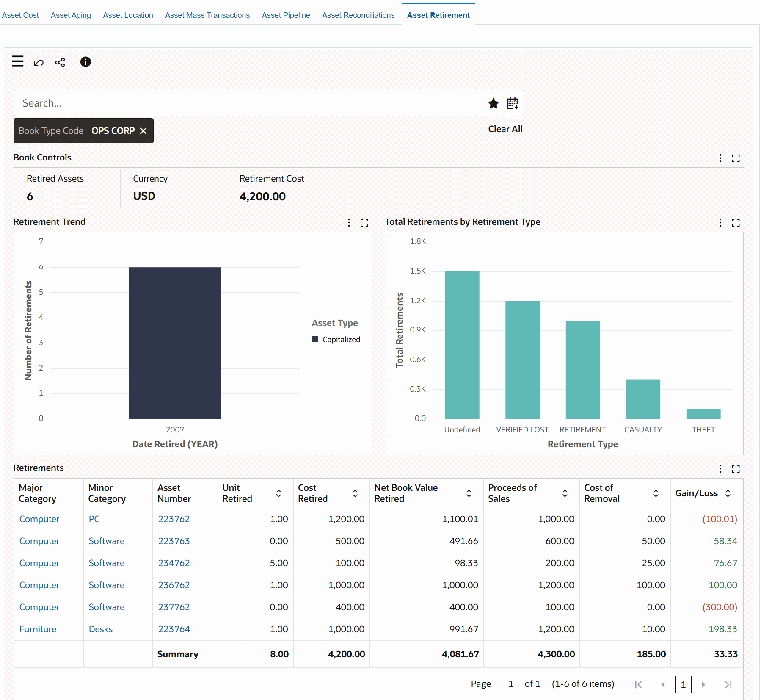Expand the Retirement Trend chart fullscreen
The image size is (761, 700).
(x=364, y=223)
